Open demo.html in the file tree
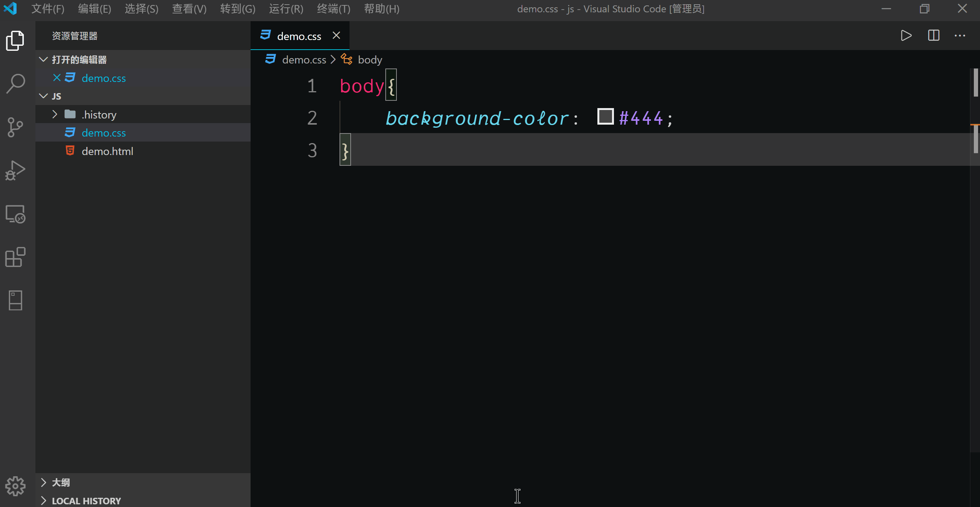Image resolution: width=980 pixels, height=507 pixels. coord(107,151)
